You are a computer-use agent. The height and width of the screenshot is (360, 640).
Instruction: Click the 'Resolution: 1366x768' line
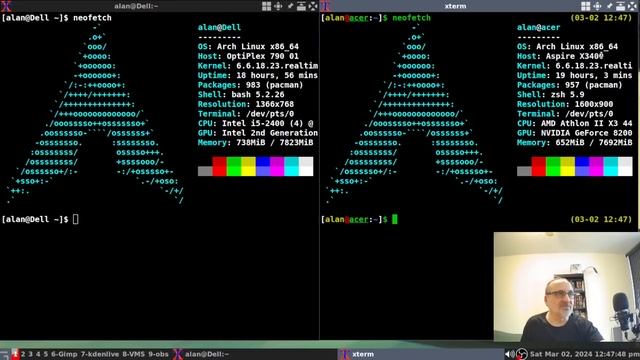[246, 104]
